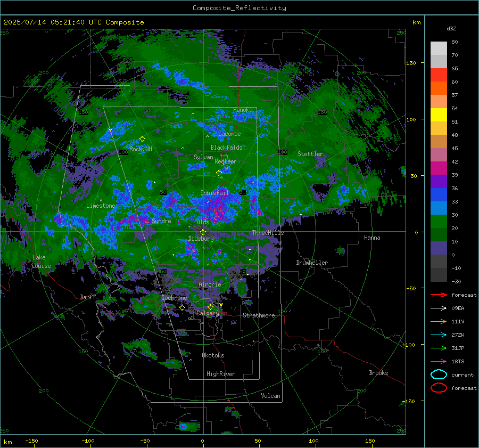Click the red forecast arrow in legend

click(439, 295)
